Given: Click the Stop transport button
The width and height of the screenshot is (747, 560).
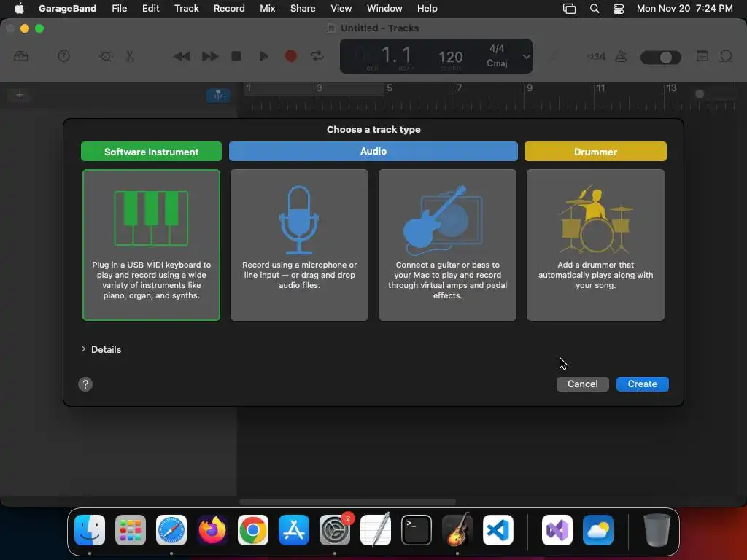Looking at the screenshot, I should pyautogui.click(x=236, y=56).
